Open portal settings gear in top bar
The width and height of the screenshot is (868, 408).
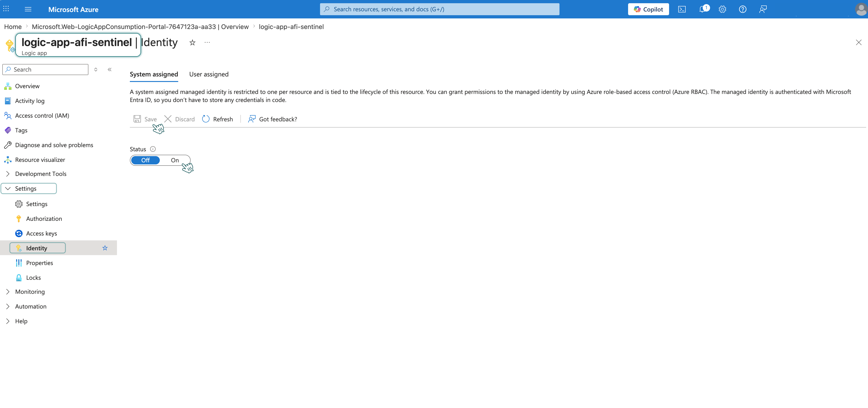722,9
